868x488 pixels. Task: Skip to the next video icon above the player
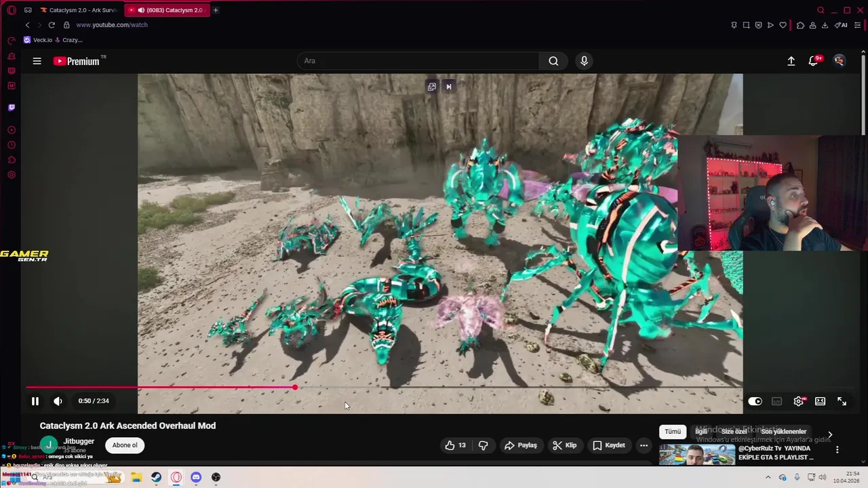[x=448, y=87]
